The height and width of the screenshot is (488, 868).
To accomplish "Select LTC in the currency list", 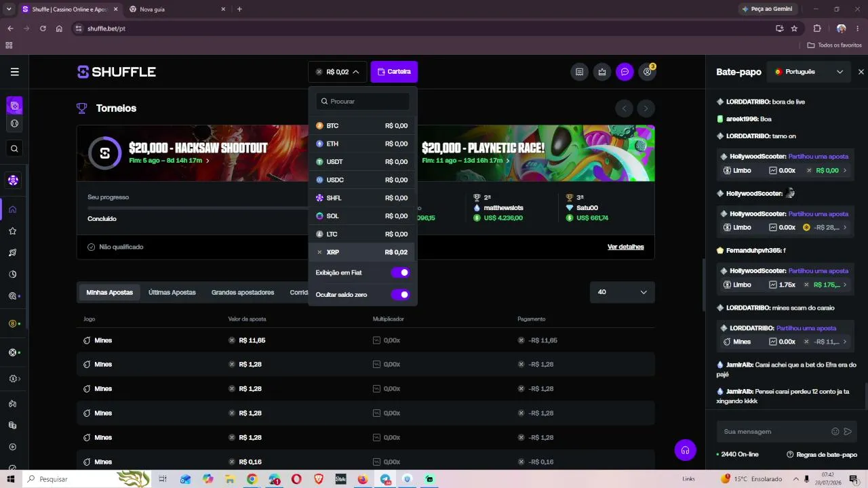I will pyautogui.click(x=362, y=235).
